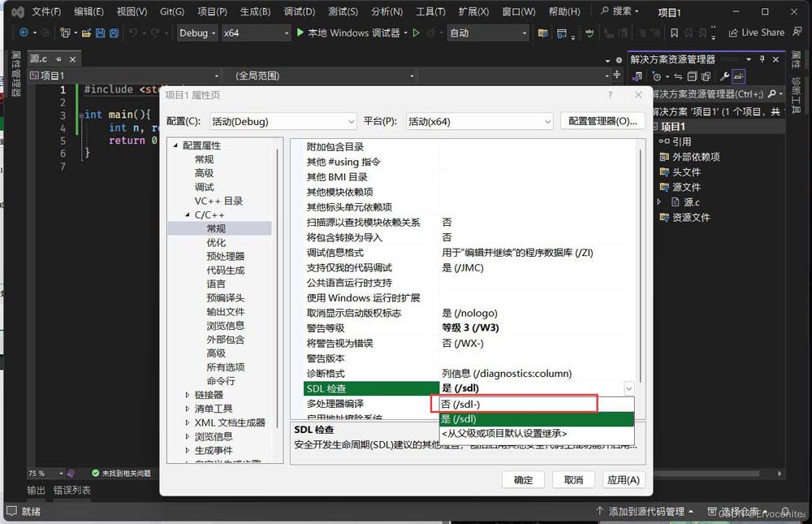Click the 应用(A) button
812x524 pixels.
point(623,480)
